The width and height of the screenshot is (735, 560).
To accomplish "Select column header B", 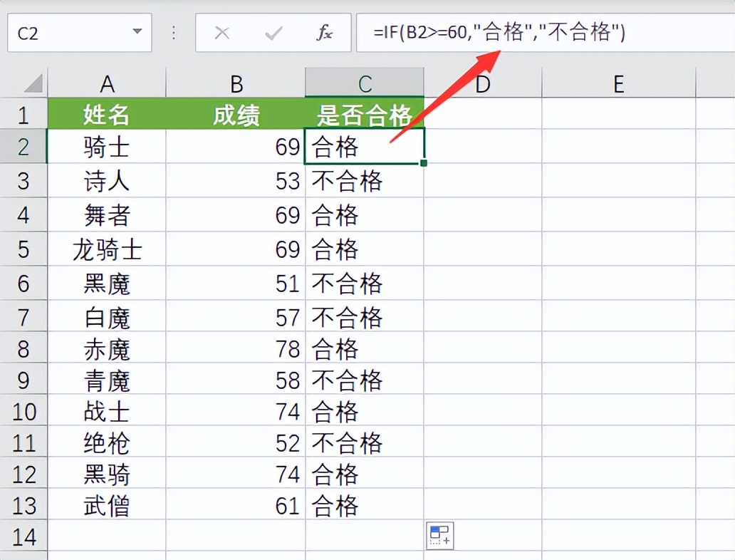I will pos(236,83).
